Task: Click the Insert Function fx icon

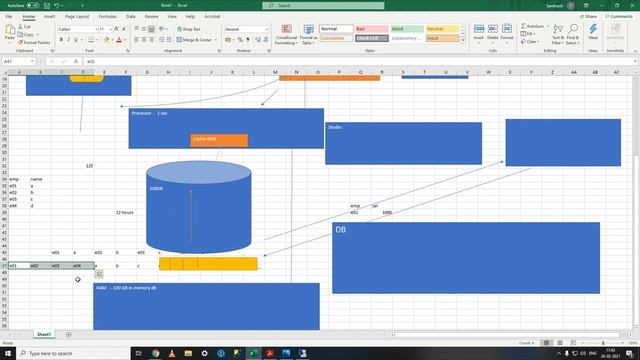Action: coord(76,61)
